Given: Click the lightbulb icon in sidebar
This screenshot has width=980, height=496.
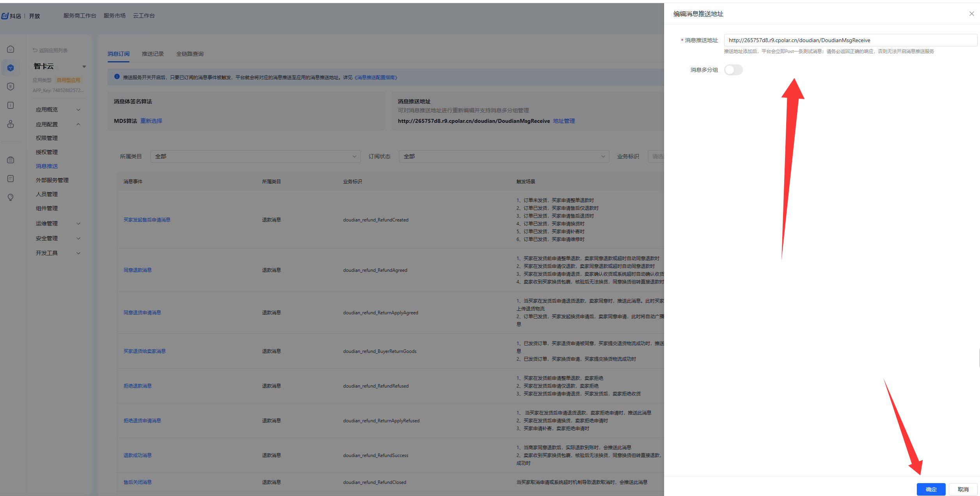Looking at the screenshot, I should coord(11,197).
